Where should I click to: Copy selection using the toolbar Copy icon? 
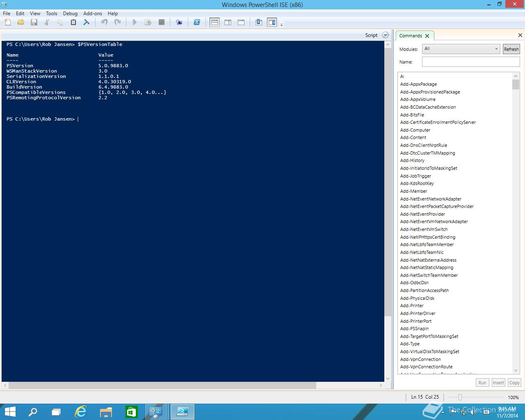coord(60,23)
